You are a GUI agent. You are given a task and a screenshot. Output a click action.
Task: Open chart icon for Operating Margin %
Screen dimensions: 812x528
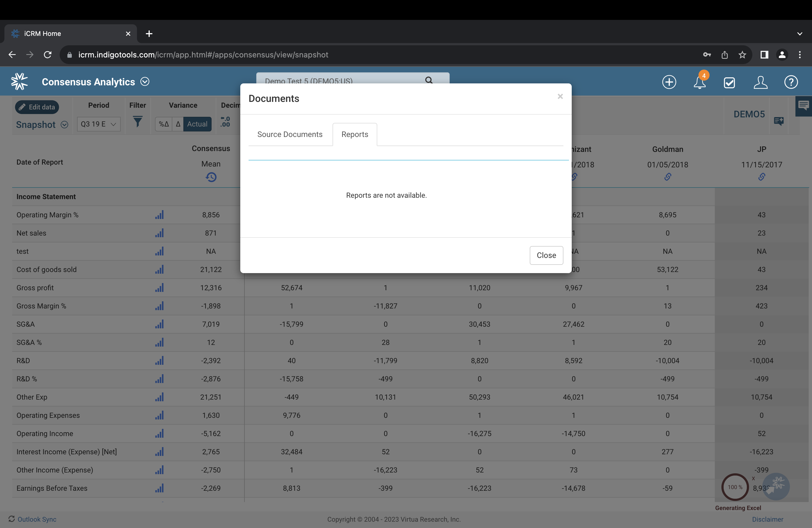click(x=159, y=215)
